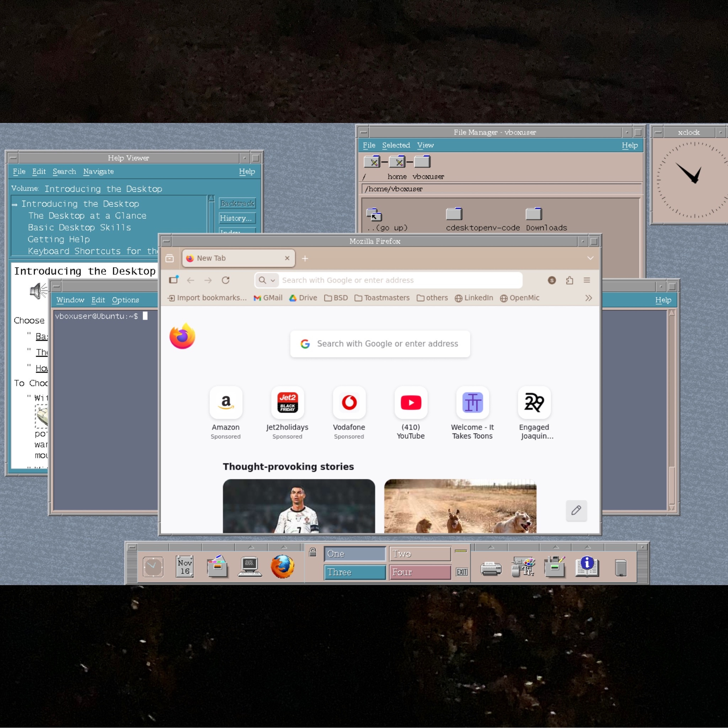
Task: Click the printer icon on the panel
Action: pyautogui.click(x=491, y=568)
